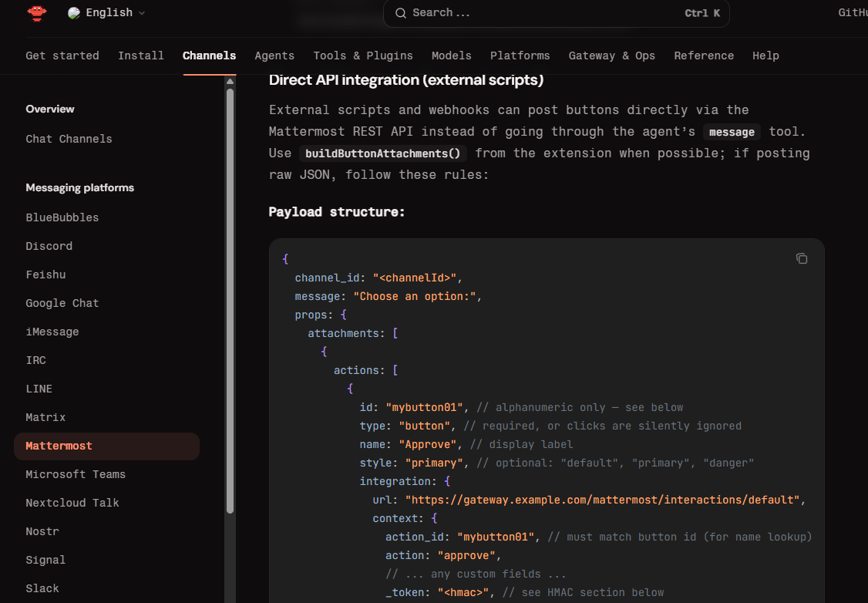The image size is (868, 603).
Task: Click the Direct API integration heading
Action: pos(405,80)
